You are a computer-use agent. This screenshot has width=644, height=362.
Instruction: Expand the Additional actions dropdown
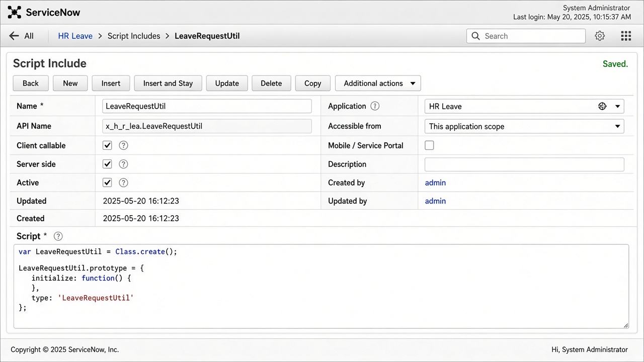[x=378, y=83]
